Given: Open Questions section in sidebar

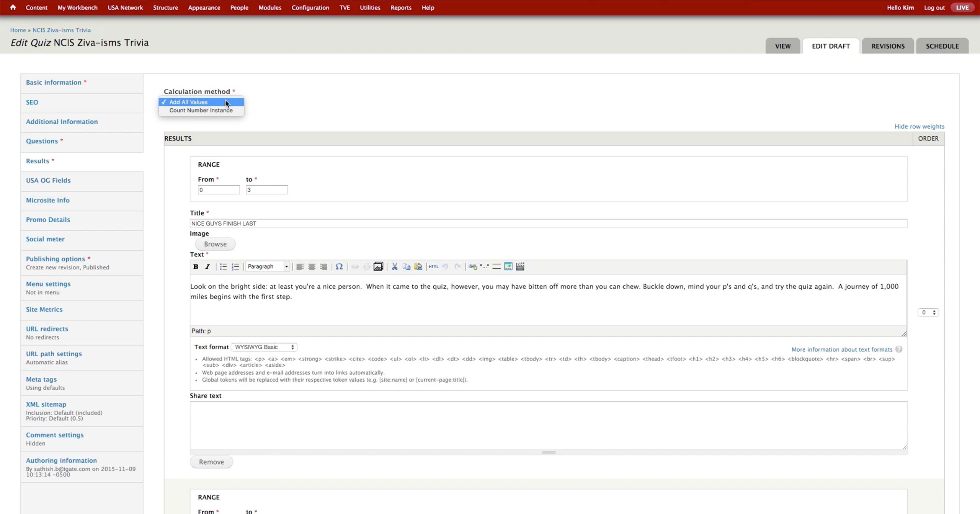Looking at the screenshot, I should (x=42, y=141).
